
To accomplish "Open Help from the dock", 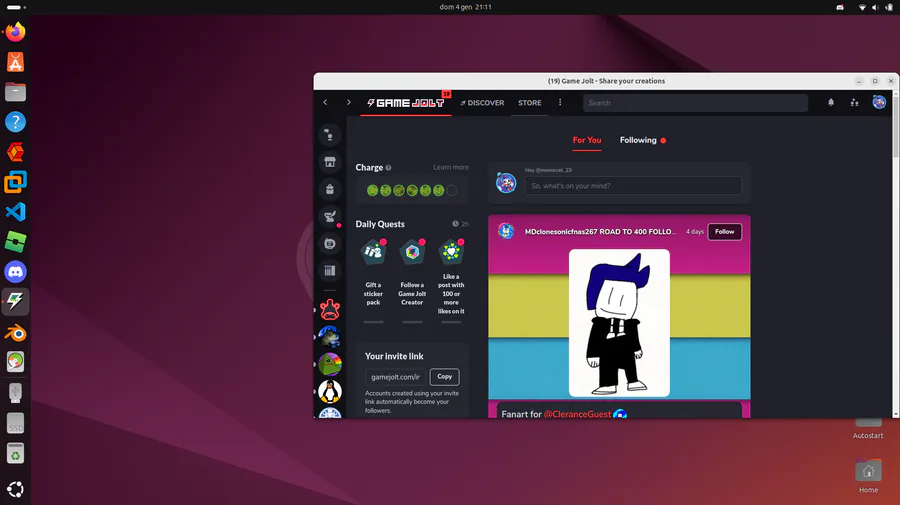I will point(15,122).
